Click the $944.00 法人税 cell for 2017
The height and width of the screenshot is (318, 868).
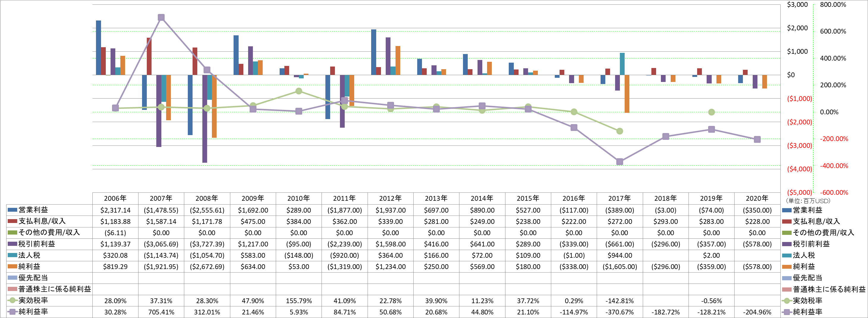[x=620, y=255]
